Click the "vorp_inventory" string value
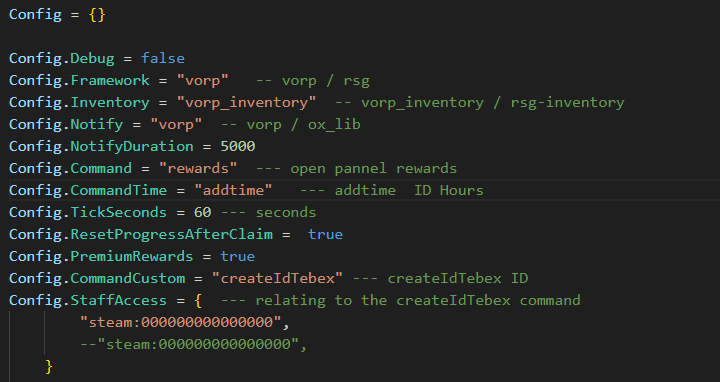Screen dimensions: 720x382 pos(247,102)
